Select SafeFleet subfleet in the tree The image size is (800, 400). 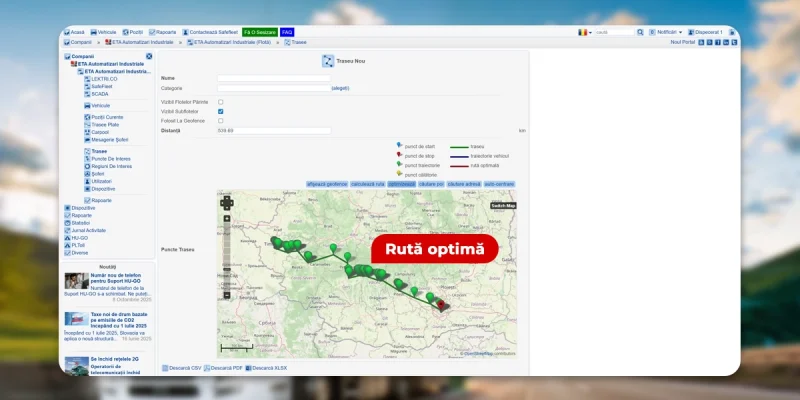tap(98, 86)
